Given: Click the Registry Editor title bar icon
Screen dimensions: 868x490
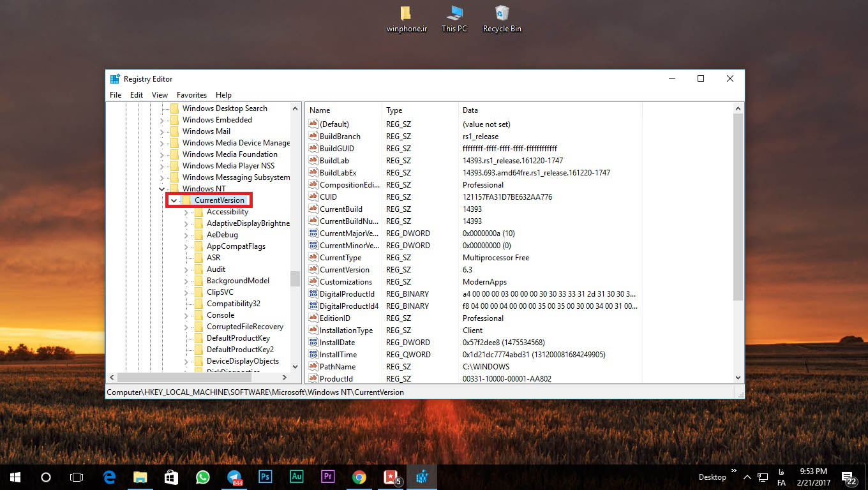Looking at the screenshot, I should point(115,79).
